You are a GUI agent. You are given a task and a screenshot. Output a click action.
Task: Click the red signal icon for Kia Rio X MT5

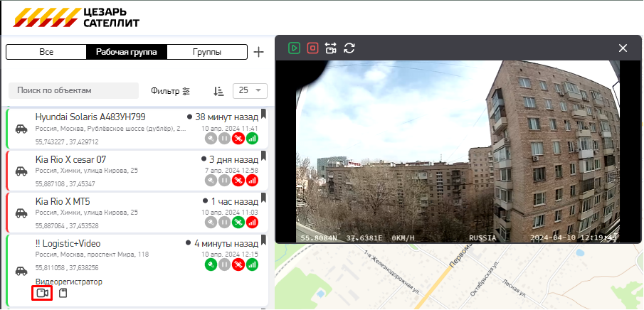click(x=252, y=223)
